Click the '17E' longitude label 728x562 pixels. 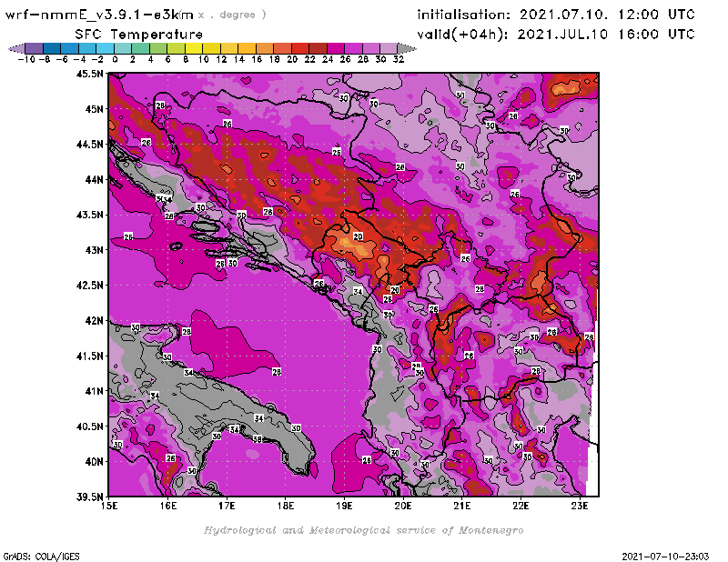(227, 506)
